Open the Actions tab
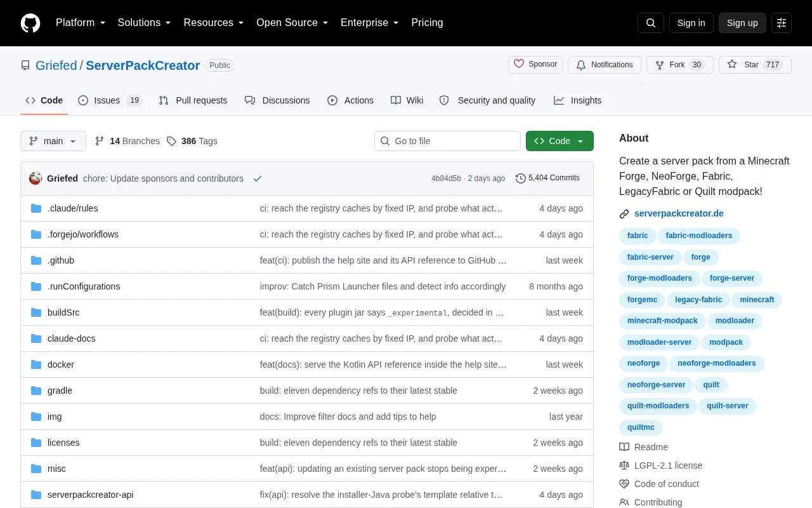Viewport: 812px width, 508px height. tap(350, 100)
